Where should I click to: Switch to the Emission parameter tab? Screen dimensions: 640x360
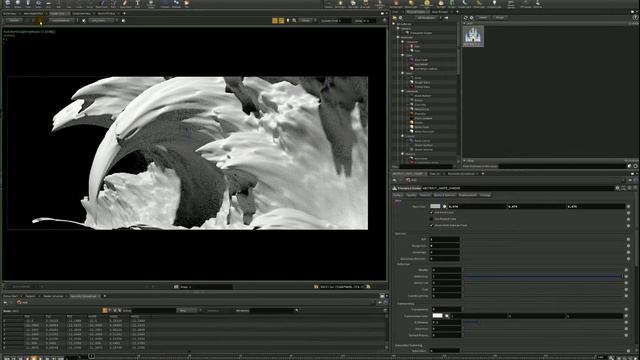pyautogui.click(x=425, y=195)
